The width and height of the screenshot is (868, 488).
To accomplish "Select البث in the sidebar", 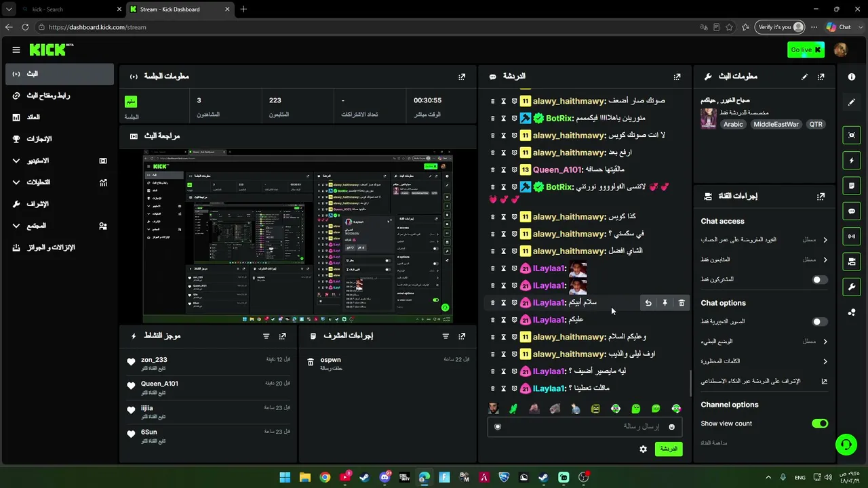I will pyautogui.click(x=60, y=74).
